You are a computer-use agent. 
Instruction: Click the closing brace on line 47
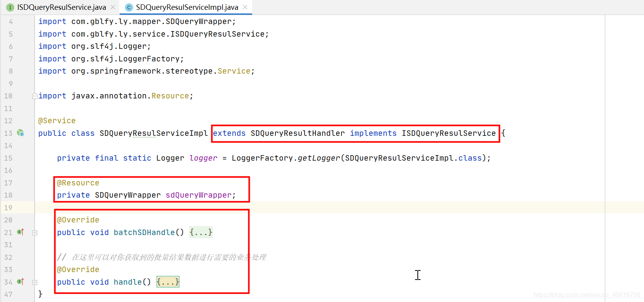40,294
